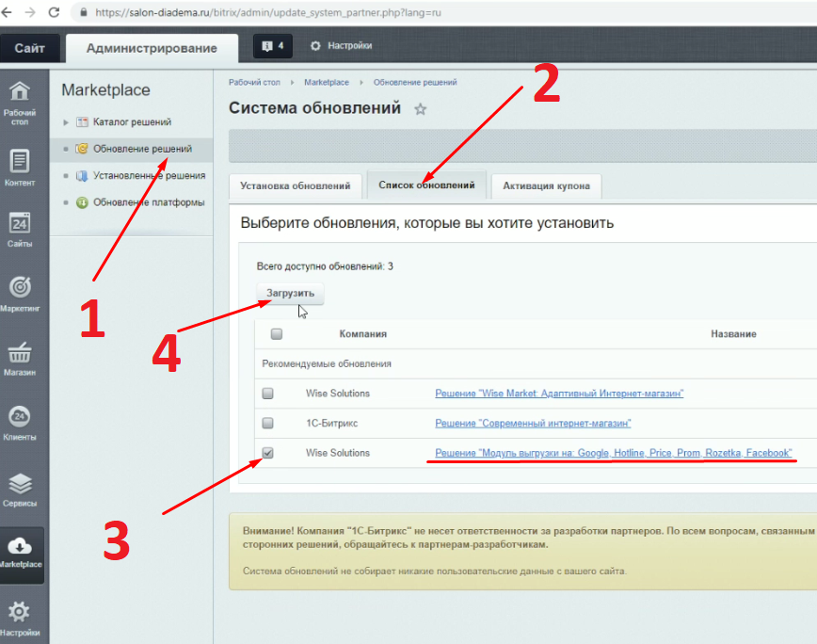This screenshot has width=817, height=644.
Task: Click the browser back arrow
Action: click(7, 12)
